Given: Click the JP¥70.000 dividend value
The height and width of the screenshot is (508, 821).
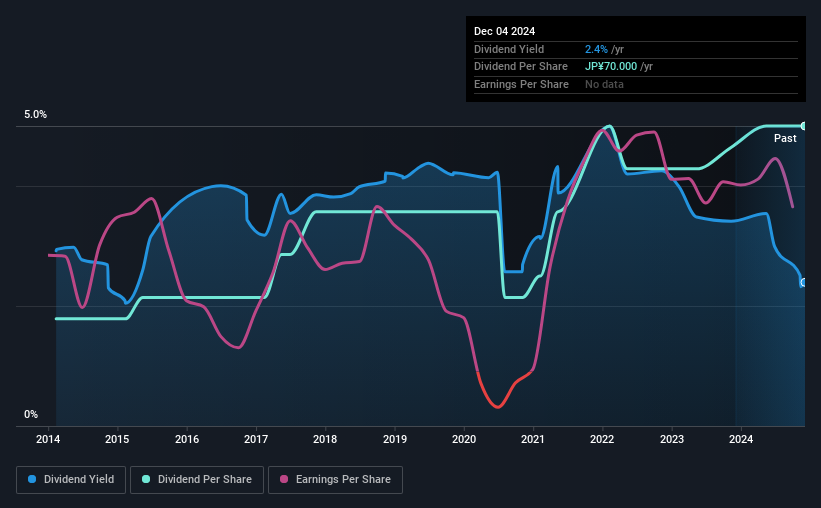Looking at the screenshot, I should [611, 67].
